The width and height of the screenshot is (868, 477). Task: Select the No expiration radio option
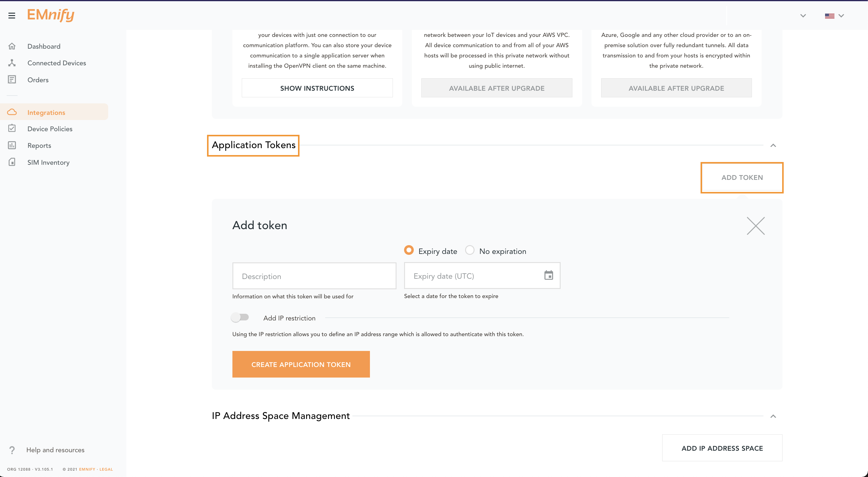point(470,251)
